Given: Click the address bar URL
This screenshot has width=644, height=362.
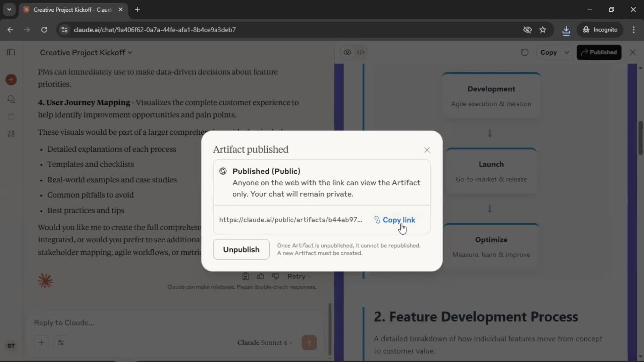Looking at the screenshot, I should click(x=155, y=30).
